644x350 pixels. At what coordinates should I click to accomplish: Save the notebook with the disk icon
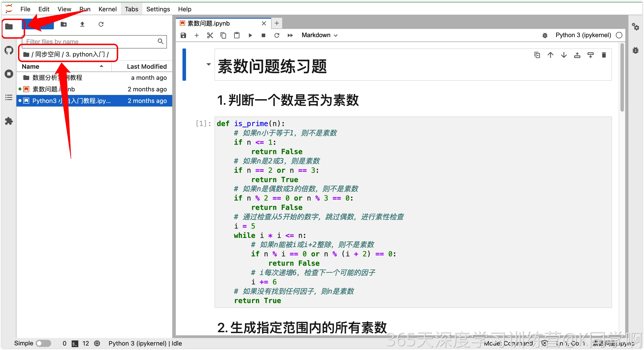183,35
